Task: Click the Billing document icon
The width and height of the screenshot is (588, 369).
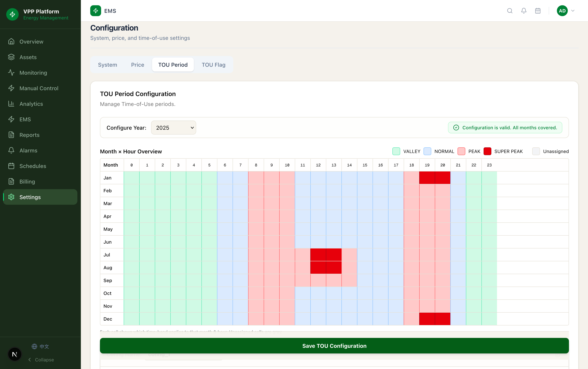Action: point(11,182)
